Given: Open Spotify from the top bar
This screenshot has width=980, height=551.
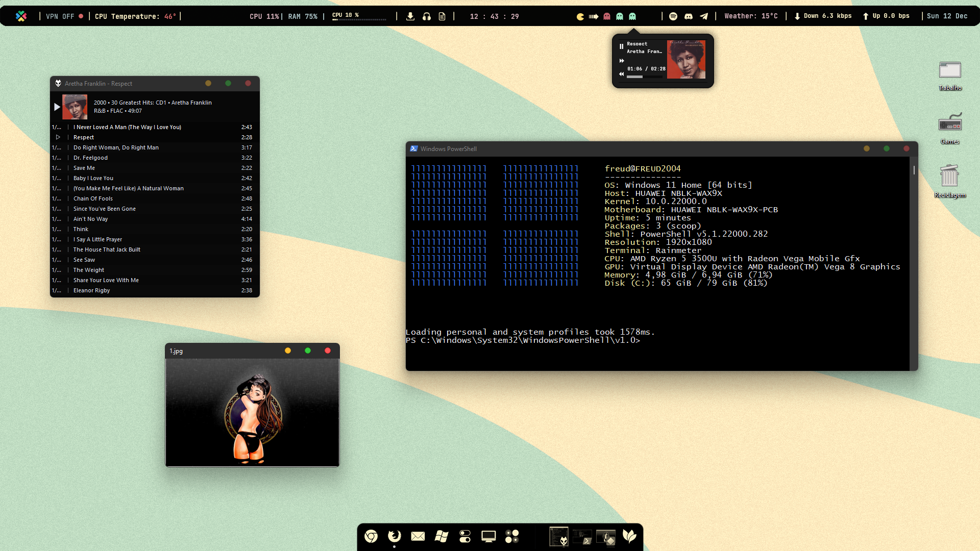Looking at the screenshot, I should pyautogui.click(x=673, y=16).
